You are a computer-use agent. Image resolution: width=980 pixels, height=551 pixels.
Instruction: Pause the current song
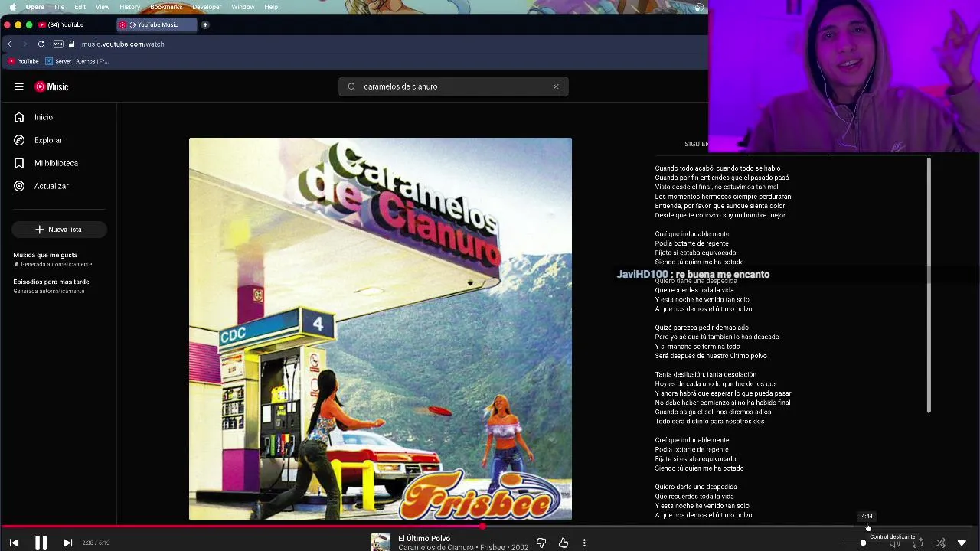pyautogui.click(x=41, y=543)
